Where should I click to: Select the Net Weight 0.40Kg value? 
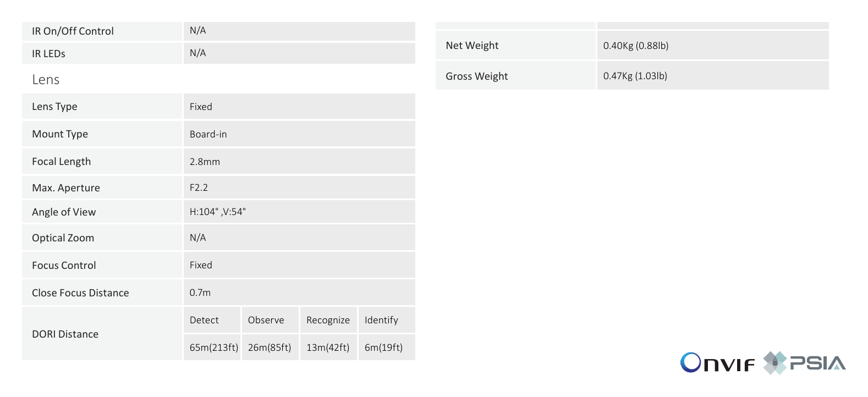pos(713,46)
